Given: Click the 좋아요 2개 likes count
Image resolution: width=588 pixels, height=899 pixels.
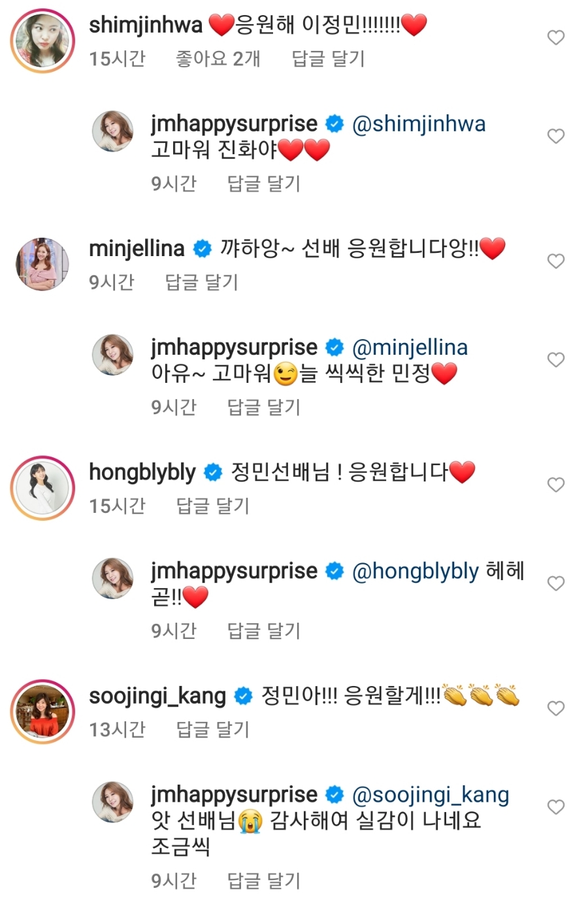Looking at the screenshot, I should tap(218, 59).
